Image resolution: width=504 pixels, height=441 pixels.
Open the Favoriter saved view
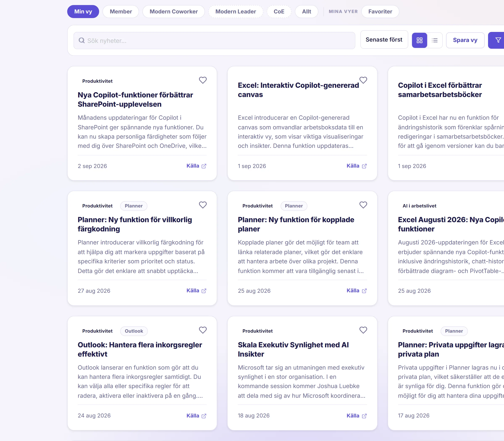pyautogui.click(x=380, y=12)
